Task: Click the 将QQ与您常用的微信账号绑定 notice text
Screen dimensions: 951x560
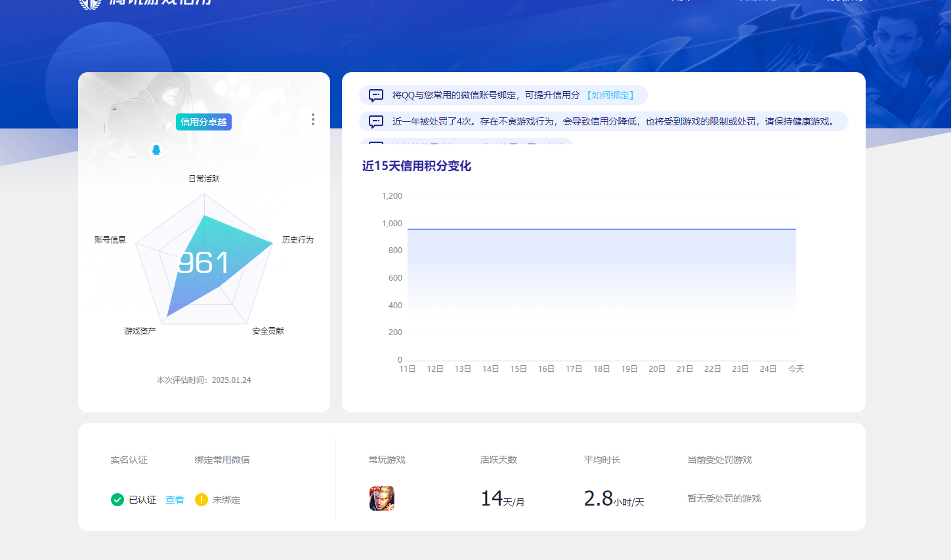Action: [x=486, y=95]
